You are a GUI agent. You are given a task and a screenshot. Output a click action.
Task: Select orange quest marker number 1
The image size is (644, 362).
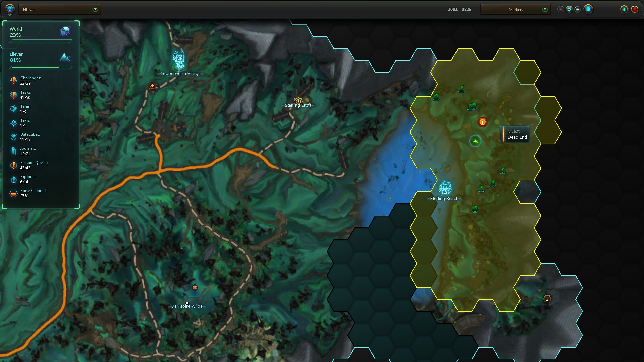click(482, 122)
